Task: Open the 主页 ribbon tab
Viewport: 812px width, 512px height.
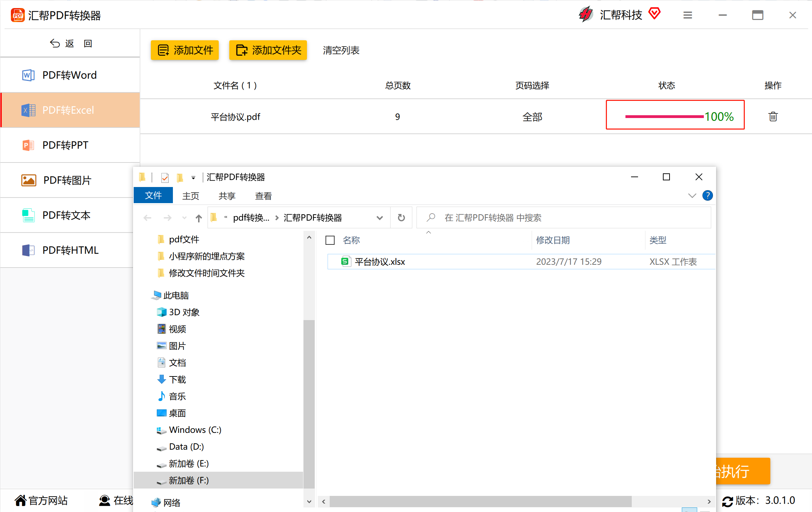Action: [x=191, y=196]
